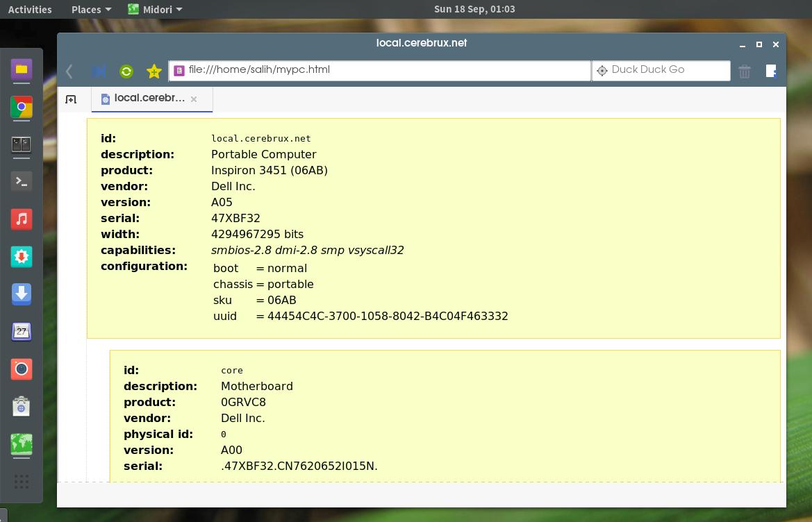Expand the Places menu dropdown

pos(91,9)
